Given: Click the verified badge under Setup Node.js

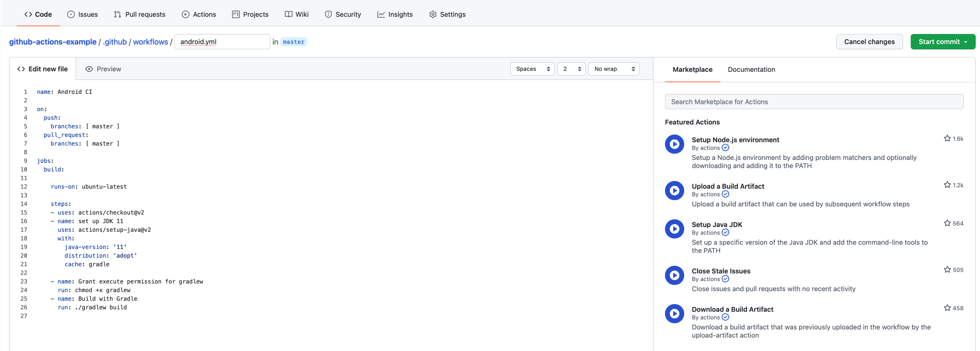Looking at the screenshot, I should (725, 148).
